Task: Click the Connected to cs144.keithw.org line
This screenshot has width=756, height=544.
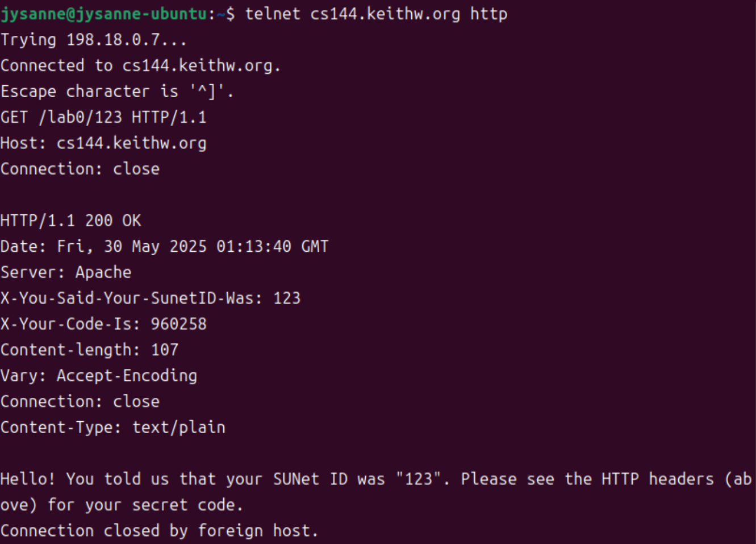Action: pos(140,65)
